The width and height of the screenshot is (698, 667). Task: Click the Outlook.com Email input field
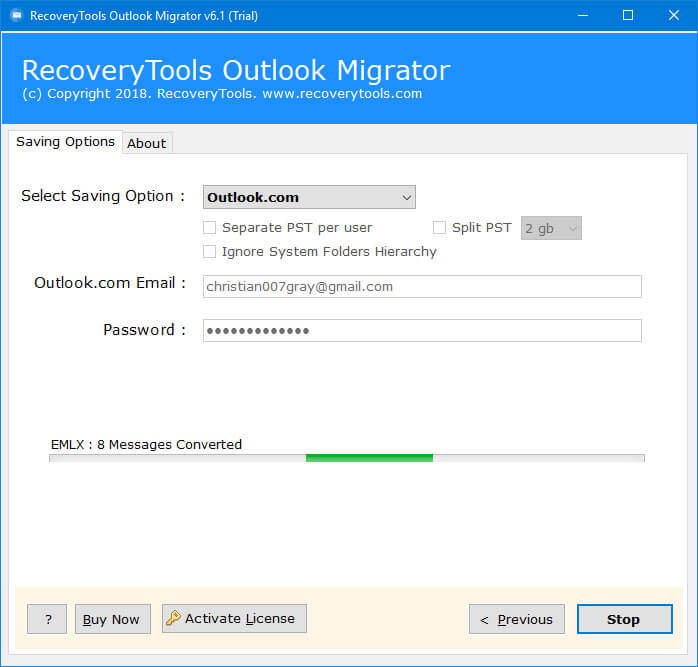(422, 286)
